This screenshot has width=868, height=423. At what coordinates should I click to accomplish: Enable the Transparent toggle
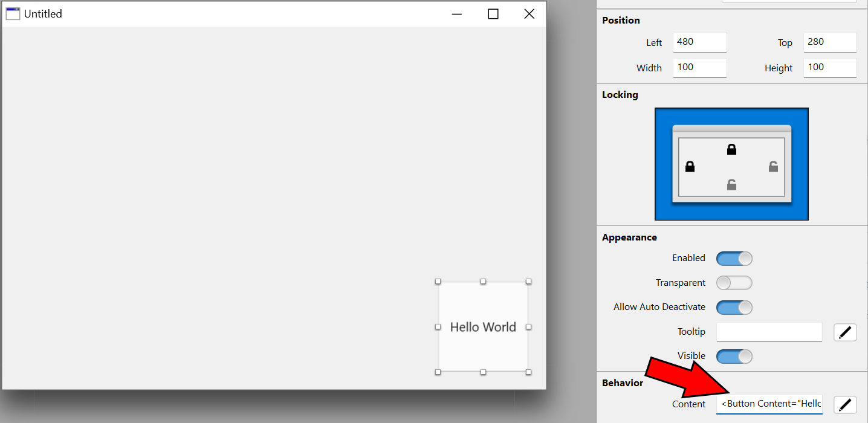734,282
